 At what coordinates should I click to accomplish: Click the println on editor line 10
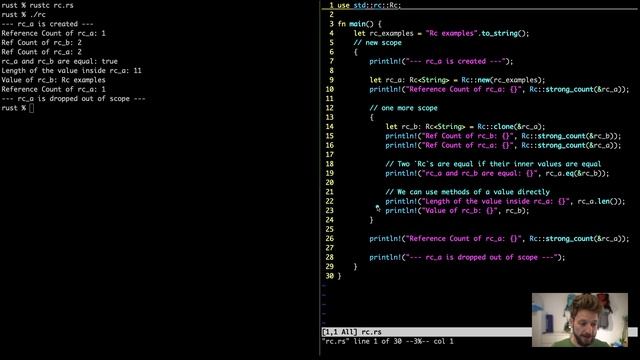point(499,89)
